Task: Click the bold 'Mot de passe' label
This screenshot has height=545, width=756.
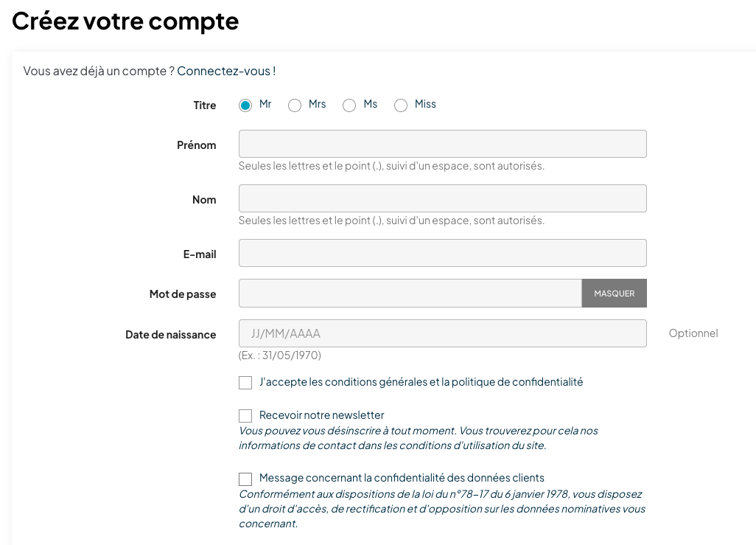Action: tap(183, 294)
